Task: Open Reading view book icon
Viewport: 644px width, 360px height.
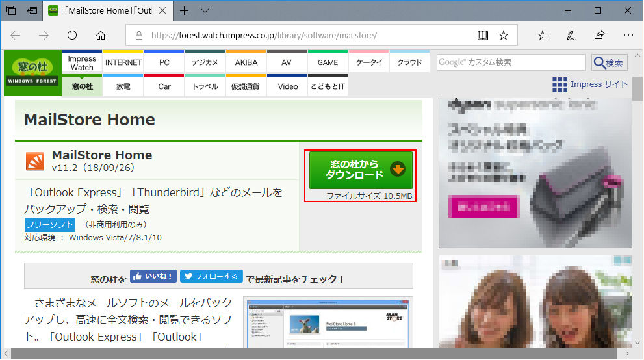Action: click(483, 36)
